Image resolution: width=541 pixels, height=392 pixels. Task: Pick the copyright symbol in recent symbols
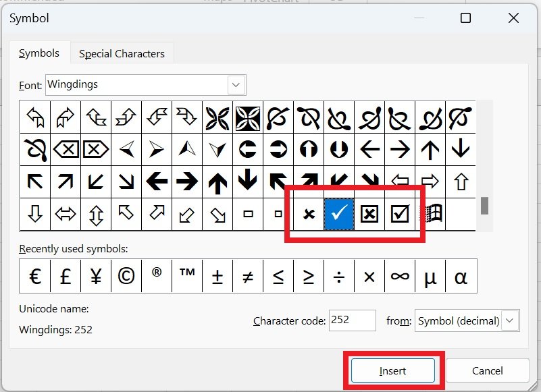126,276
